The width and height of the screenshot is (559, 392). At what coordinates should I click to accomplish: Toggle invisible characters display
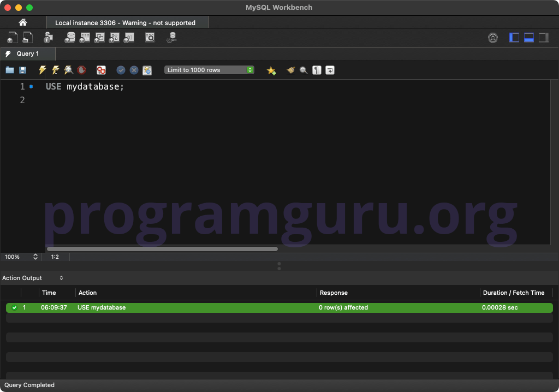pos(317,70)
